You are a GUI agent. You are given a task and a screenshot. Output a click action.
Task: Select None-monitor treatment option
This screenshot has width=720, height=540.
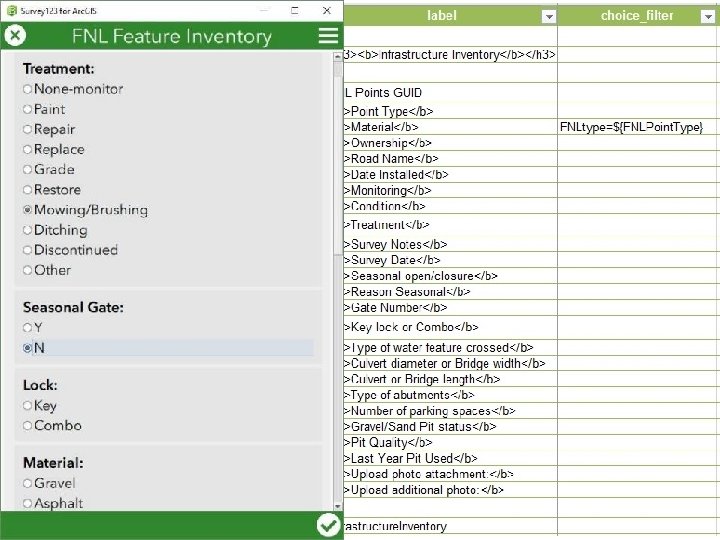coord(73,89)
